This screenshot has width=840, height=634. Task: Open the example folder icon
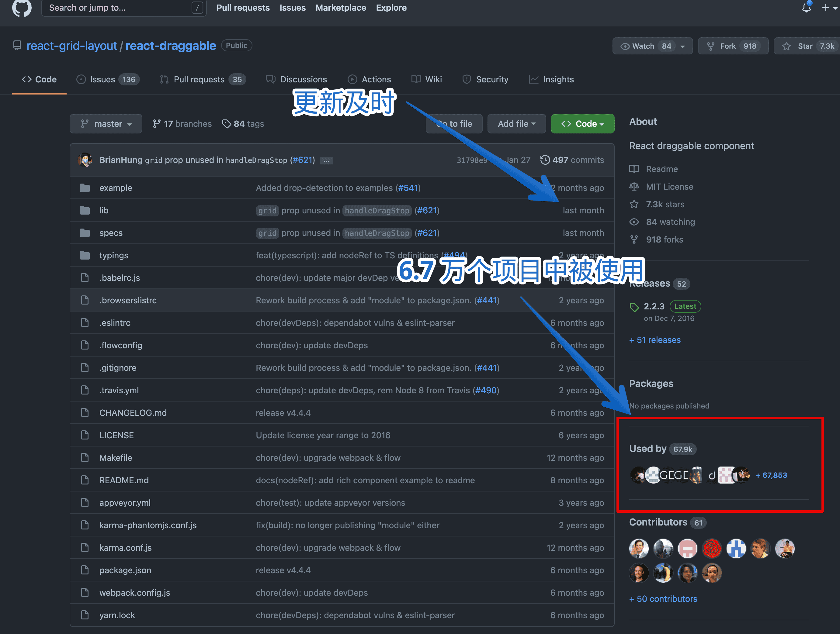pyautogui.click(x=85, y=188)
